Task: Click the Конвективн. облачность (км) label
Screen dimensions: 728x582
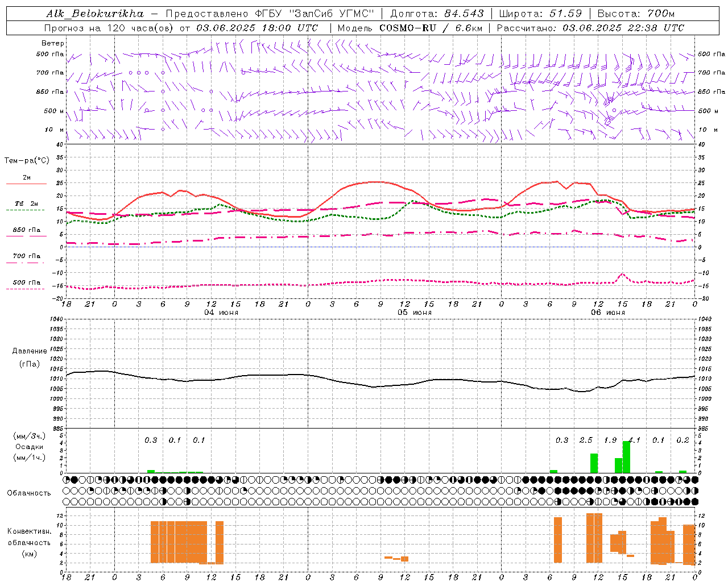Action: click(x=29, y=542)
